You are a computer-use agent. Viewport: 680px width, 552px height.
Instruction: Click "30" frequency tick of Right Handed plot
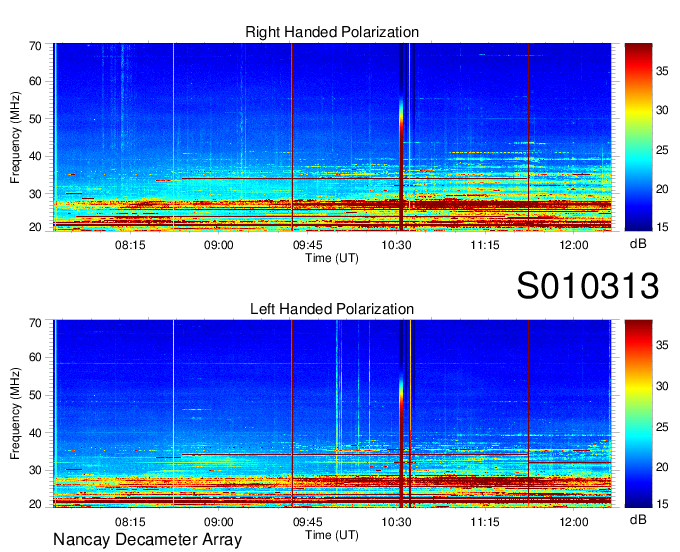point(35,194)
